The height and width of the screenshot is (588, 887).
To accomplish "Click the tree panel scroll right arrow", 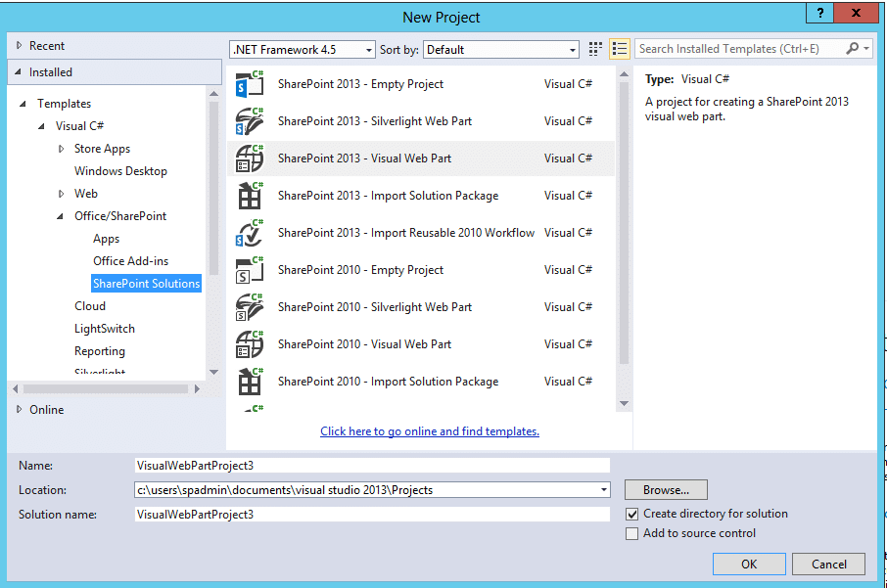I will click(x=197, y=389).
